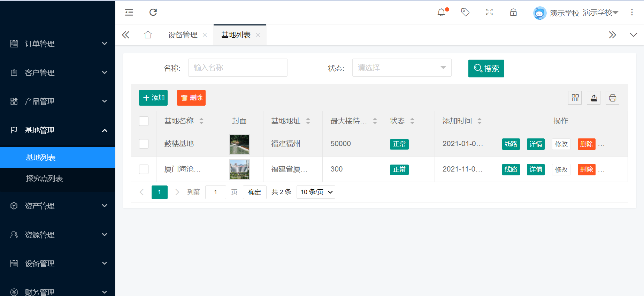Click the page jump number input

pos(216,192)
